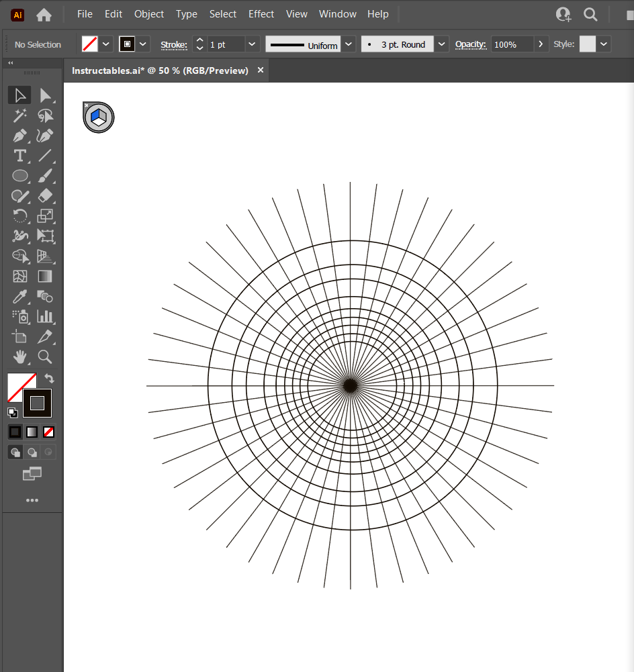Click the Opacity label link
The image size is (634, 672).
[470, 44]
